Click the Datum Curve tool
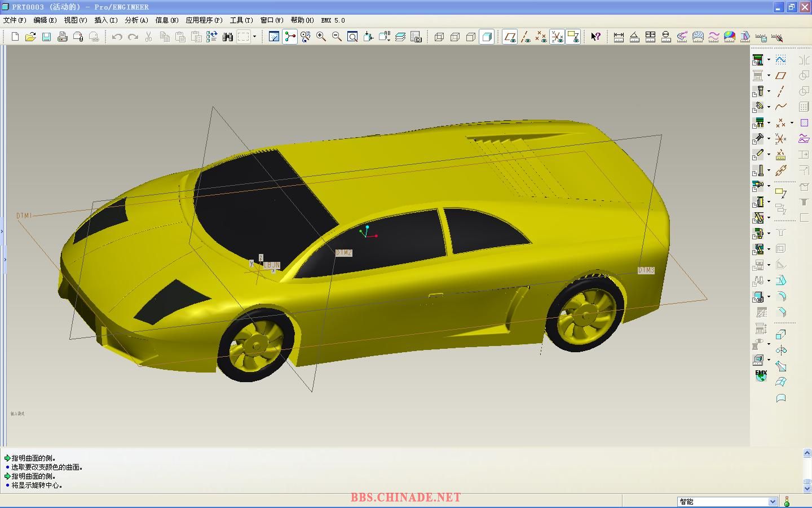 tap(781, 107)
